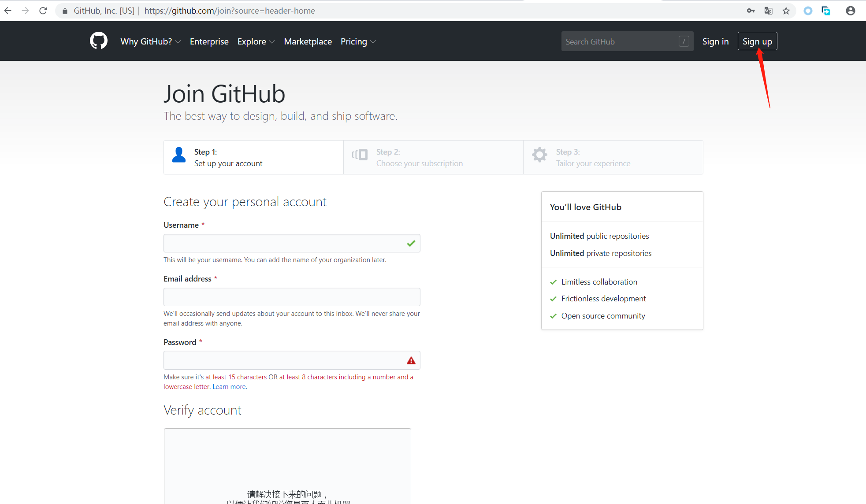Click the Verify account heading
The image size is (866, 504).
(202, 410)
